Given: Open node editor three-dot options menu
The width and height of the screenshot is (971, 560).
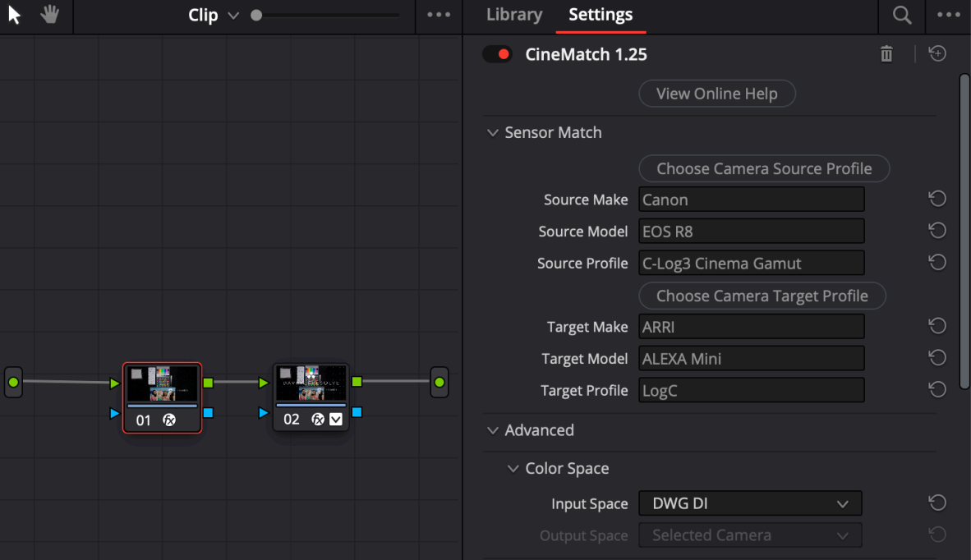Looking at the screenshot, I should click(x=439, y=16).
